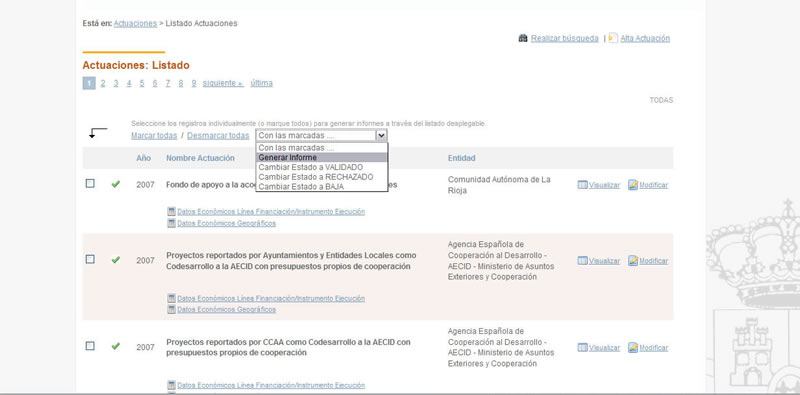Go to page 3 of the listing

pos(116,83)
